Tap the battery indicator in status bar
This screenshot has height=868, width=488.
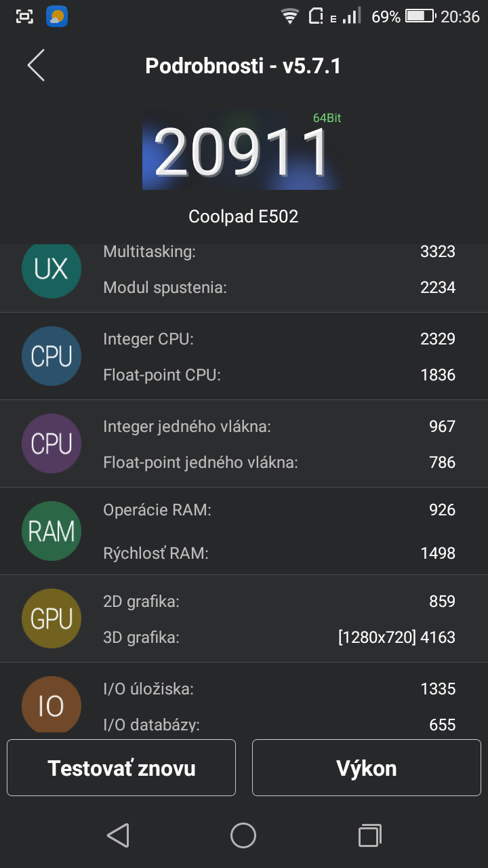(420, 16)
